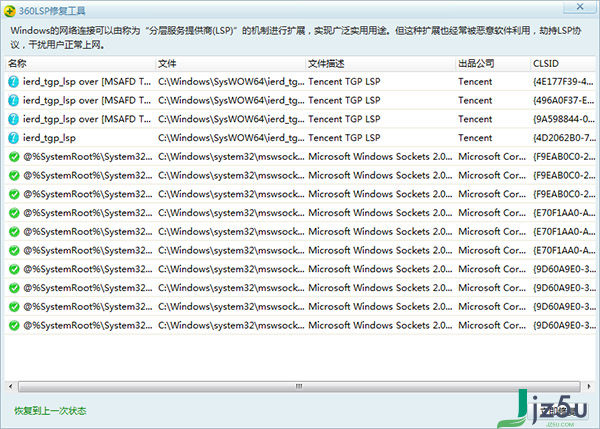Screen dimensions: 600x429
Task: Sort by the 出品公司 column header
Action: [x=493, y=64]
